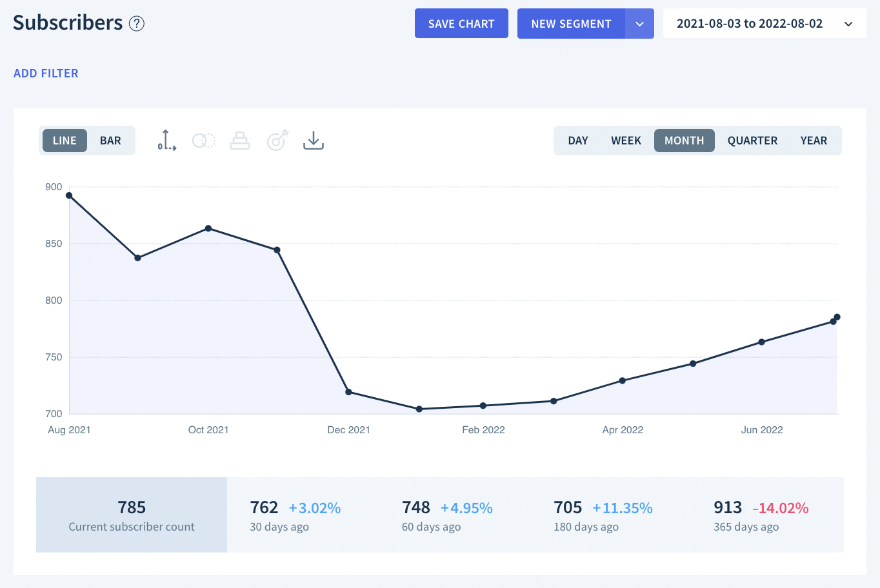Screen dimensions: 880x588
Task: Select the Current subscriber count tile
Action: pyautogui.click(x=132, y=515)
